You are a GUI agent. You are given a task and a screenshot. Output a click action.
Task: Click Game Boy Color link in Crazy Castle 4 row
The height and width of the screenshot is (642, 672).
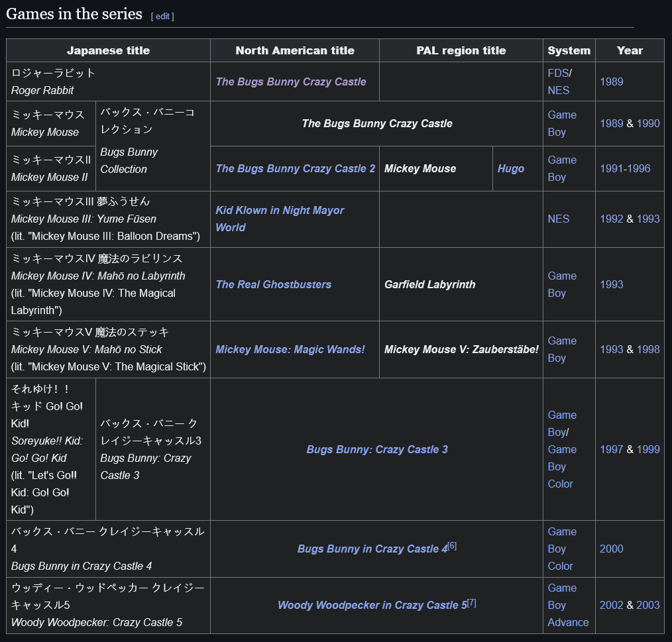pos(562,549)
